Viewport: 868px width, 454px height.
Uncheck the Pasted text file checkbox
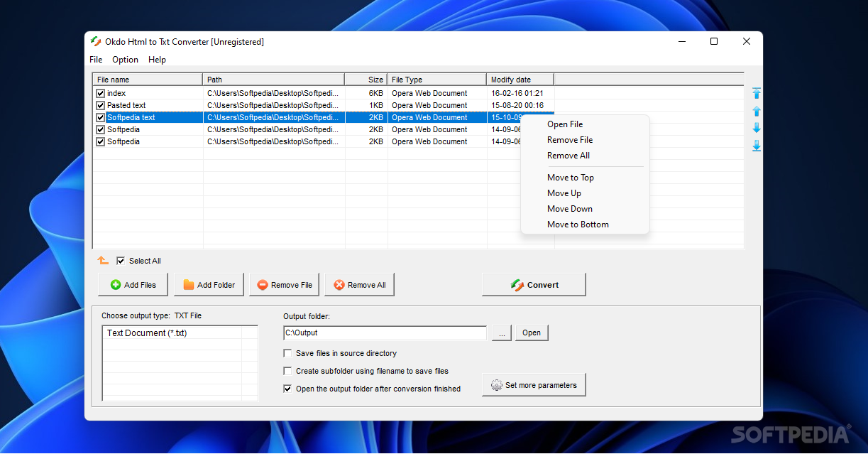click(x=100, y=105)
